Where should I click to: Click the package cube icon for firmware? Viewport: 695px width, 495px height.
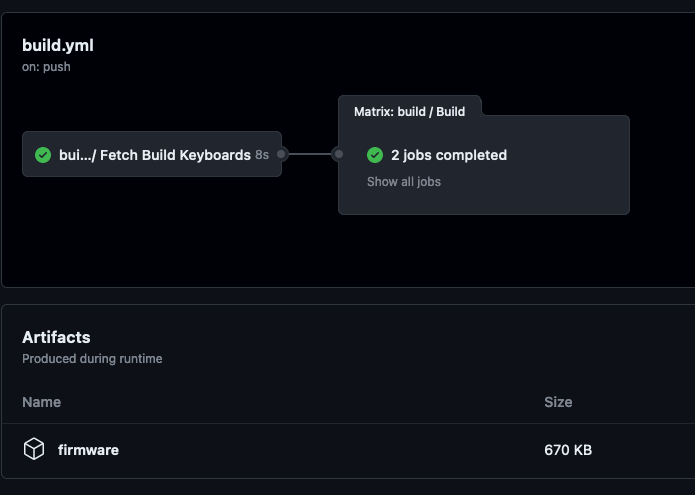(34, 449)
